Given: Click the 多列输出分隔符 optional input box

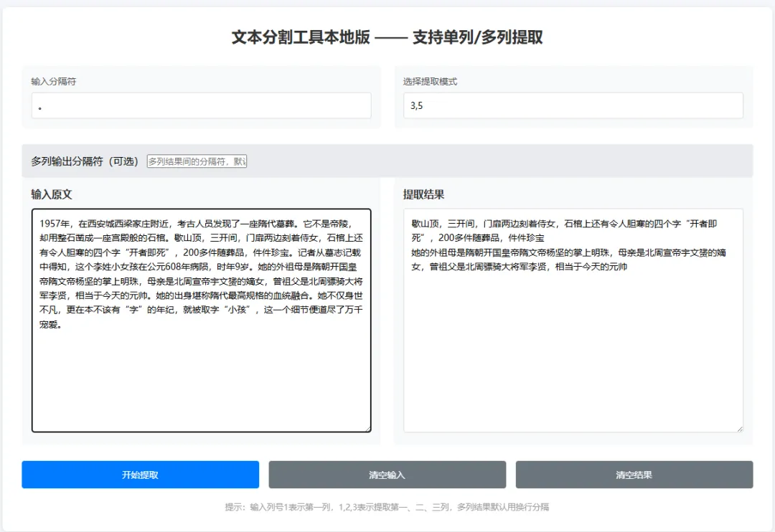Looking at the screenshot, I should [197, 161].
